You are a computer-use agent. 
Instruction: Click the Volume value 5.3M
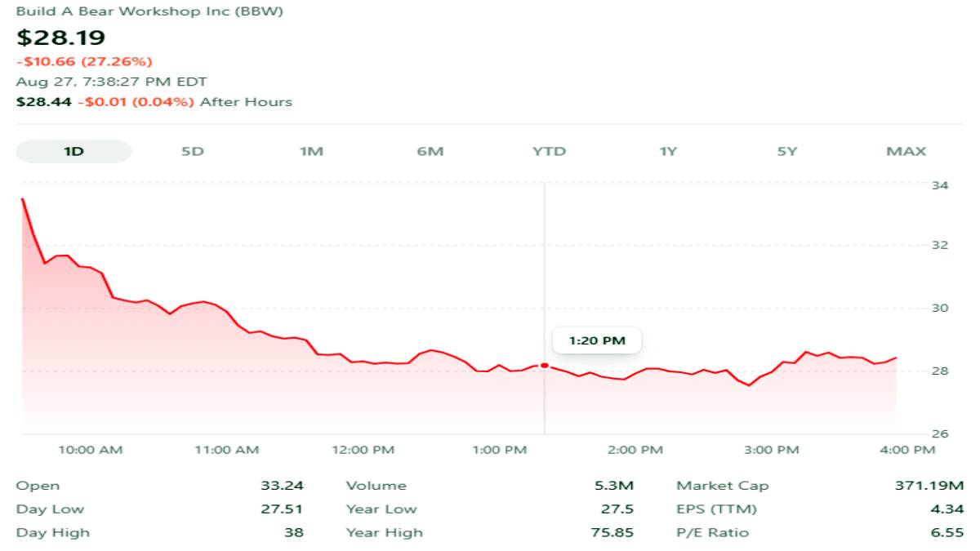point(615,486)
